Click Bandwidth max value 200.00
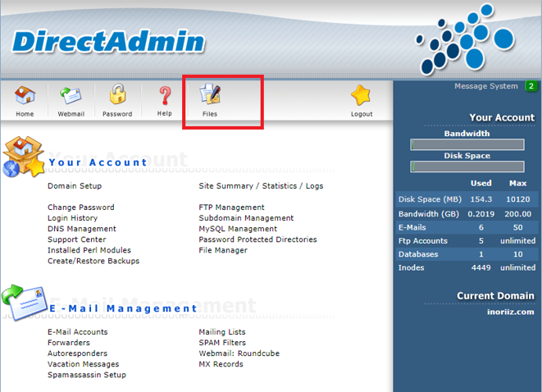This screenshot has width=542, height=392. tap(517, 213)
